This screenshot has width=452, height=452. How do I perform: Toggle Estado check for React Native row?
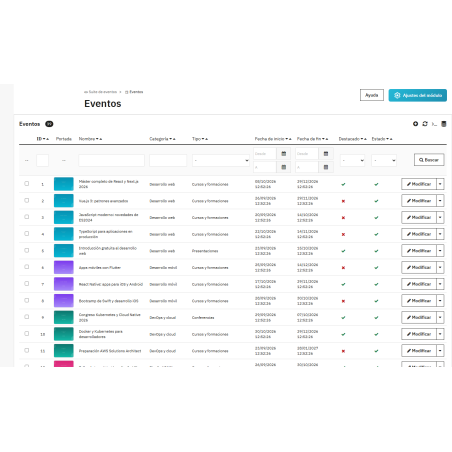pyautogui.click(x=376, y=284)
